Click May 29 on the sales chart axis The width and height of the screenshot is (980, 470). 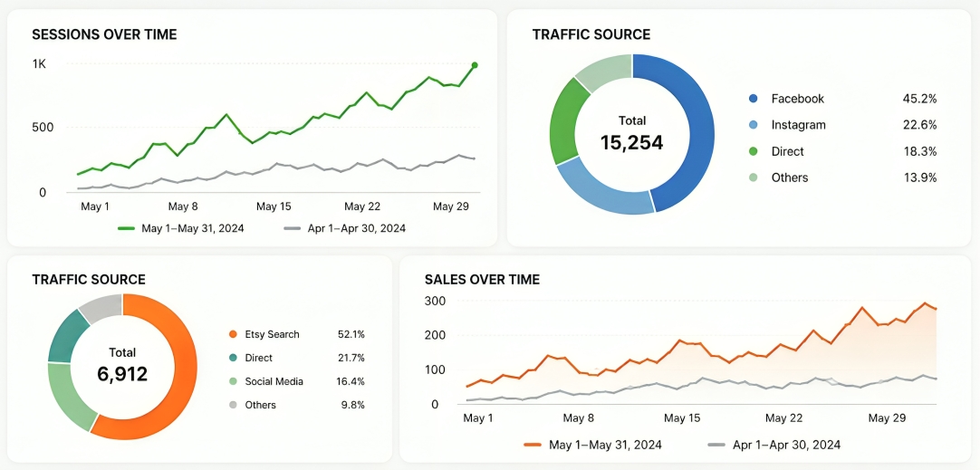(x=886, y=418)
